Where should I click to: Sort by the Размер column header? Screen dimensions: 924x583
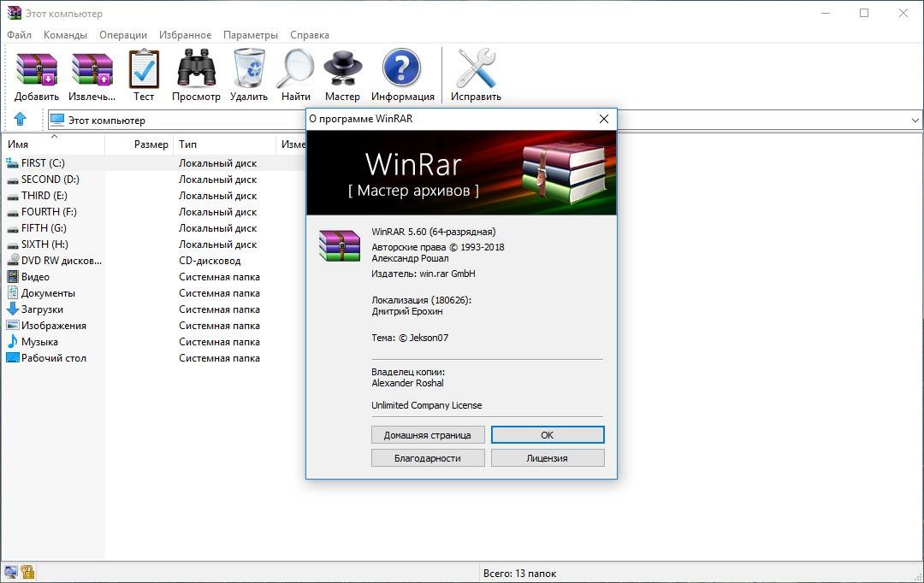coord(139,144)
